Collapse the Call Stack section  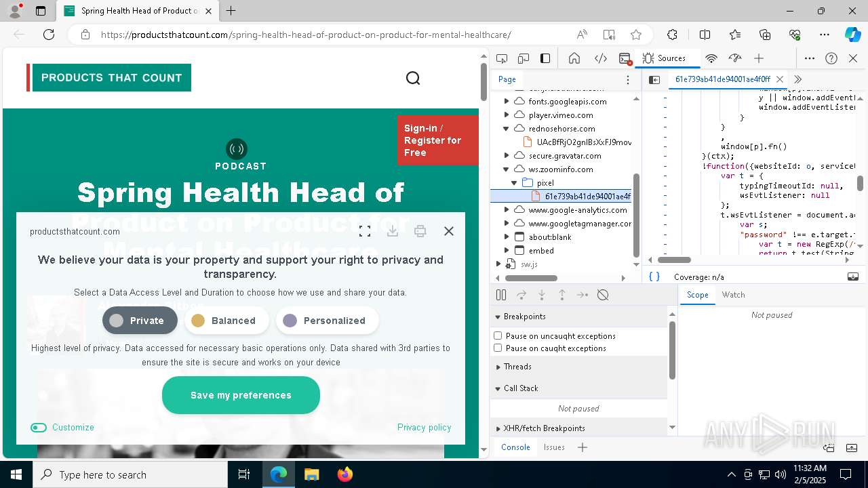pyautogui.click(x=498, y=388)
